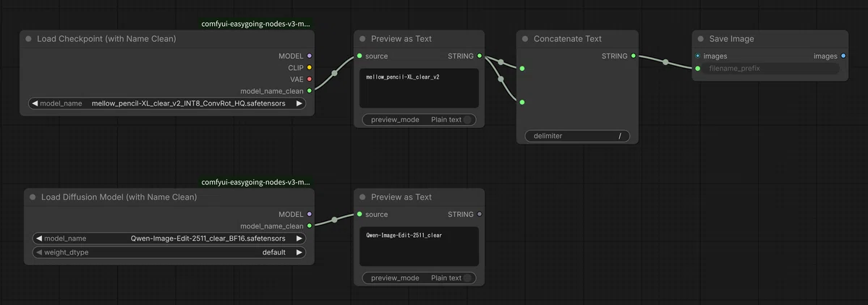Screen dimensions: 868x305
Task: Click the STRING output socket on the mellow_pencil preview node
Action: (479, 56)
